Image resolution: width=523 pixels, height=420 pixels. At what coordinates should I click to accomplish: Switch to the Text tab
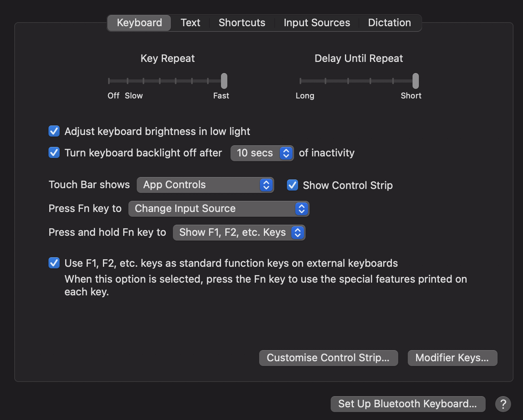(190, 23)
